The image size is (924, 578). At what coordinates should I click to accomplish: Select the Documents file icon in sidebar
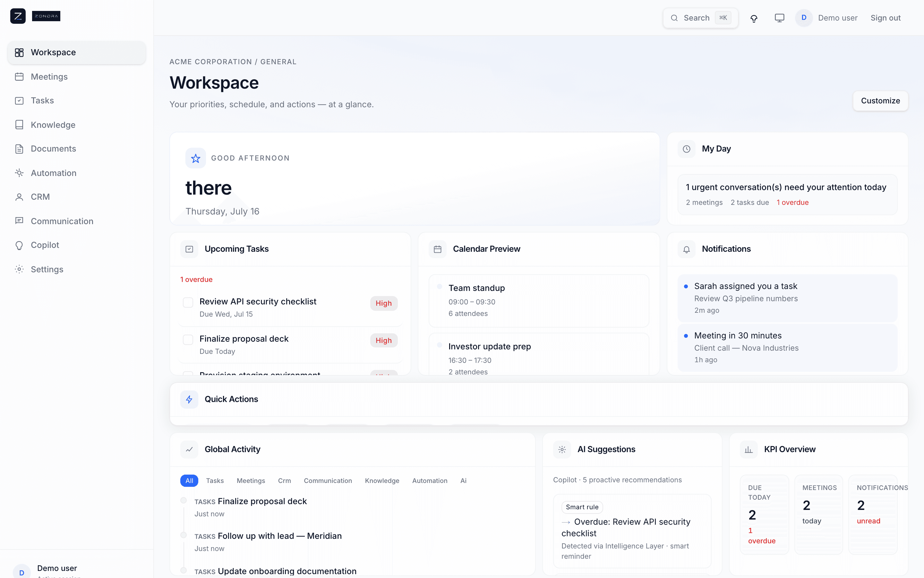click(x=19, y=149)
